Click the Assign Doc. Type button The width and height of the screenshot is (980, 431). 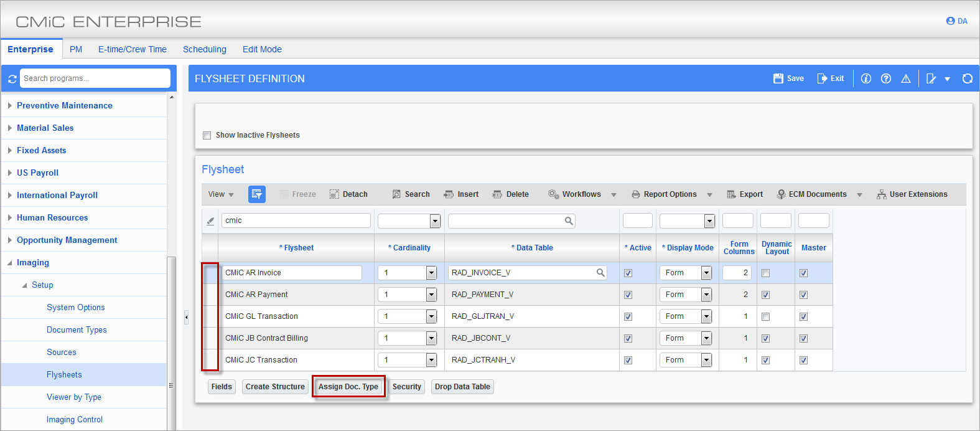[348, 387]
